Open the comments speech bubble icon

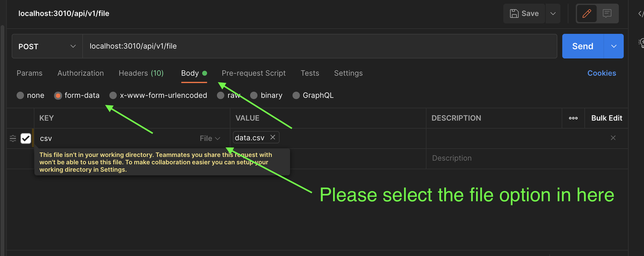[x=607, y=14]
